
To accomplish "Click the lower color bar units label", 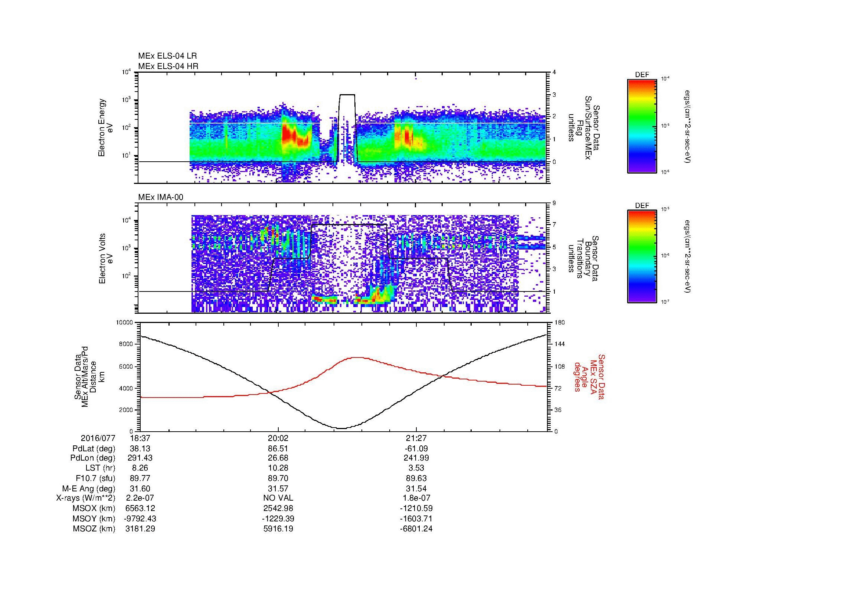I will click(688, 257).
